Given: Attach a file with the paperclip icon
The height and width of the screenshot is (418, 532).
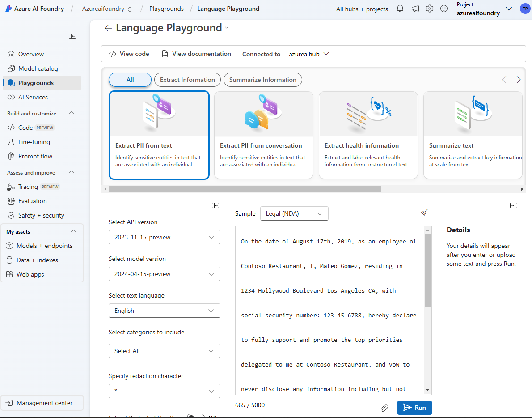Looking at the screenshot, I should coord(384,408).
